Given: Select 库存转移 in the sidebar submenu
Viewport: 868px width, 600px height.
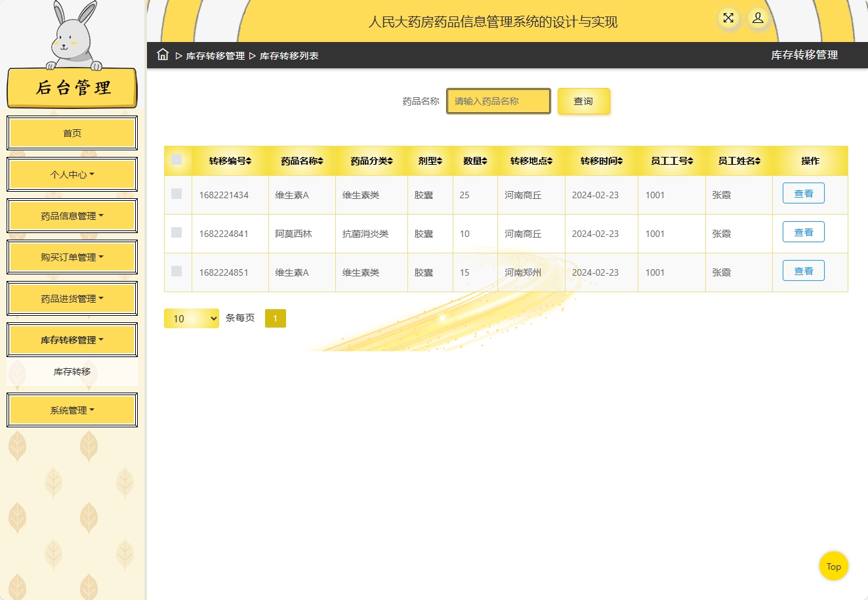Looking at the screenshot, I should pos(72,372).
